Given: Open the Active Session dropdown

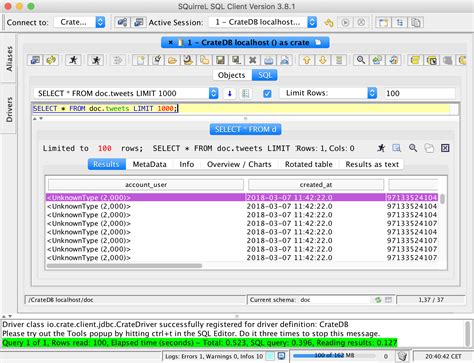Looking at the screenshot, I should (263, 22).
